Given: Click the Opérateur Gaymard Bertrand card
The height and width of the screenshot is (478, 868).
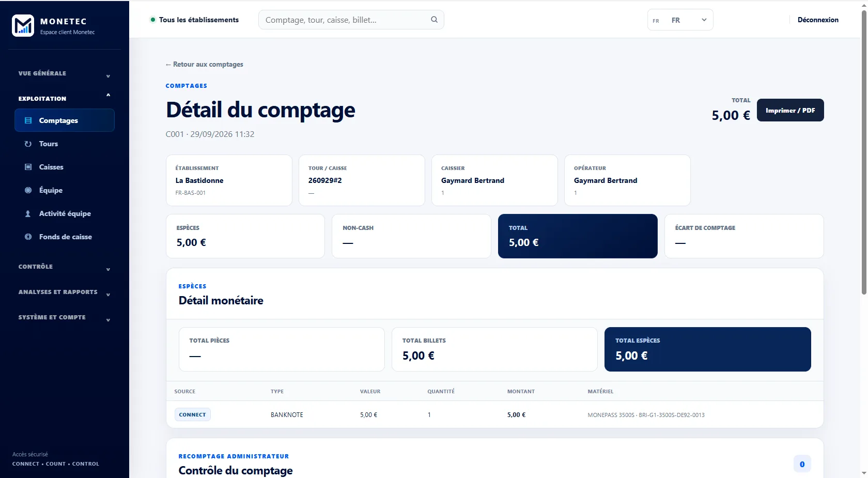Looking at the screenshot, I should 627,180.
